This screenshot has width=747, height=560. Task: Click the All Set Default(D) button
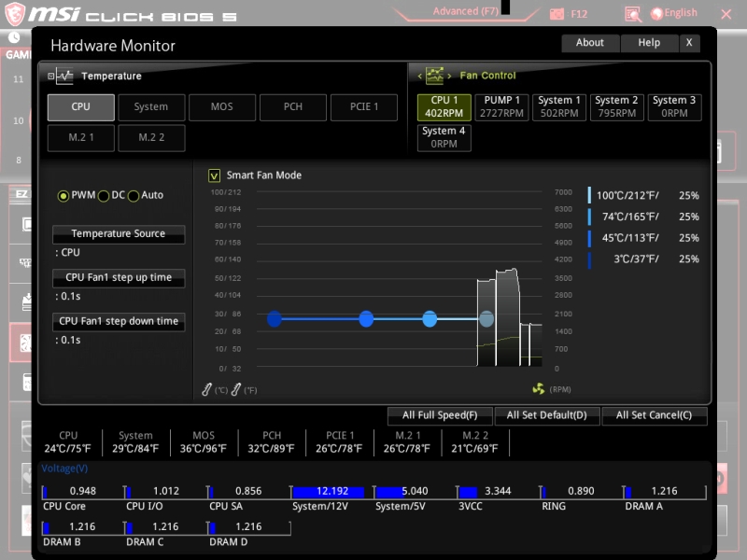pyautogui.click(x=547, y=415)
